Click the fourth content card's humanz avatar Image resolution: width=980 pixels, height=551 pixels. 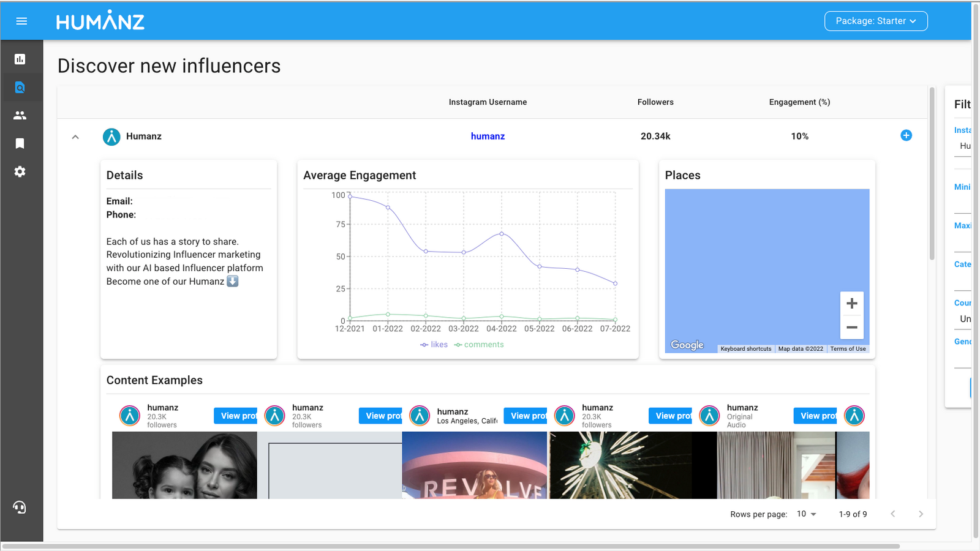[564, 416]
